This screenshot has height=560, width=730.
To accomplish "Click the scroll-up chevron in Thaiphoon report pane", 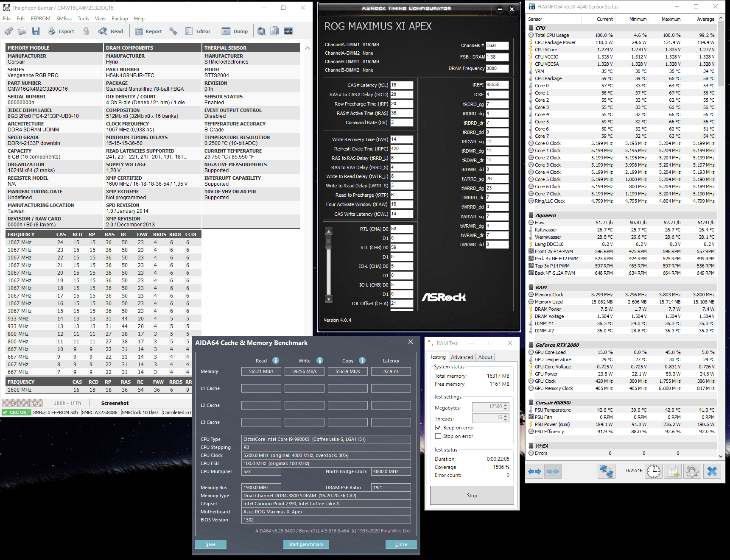I will coord(308,48).
